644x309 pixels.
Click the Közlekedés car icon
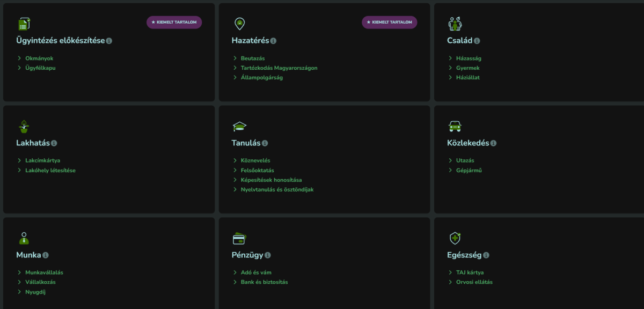point(455,127)
